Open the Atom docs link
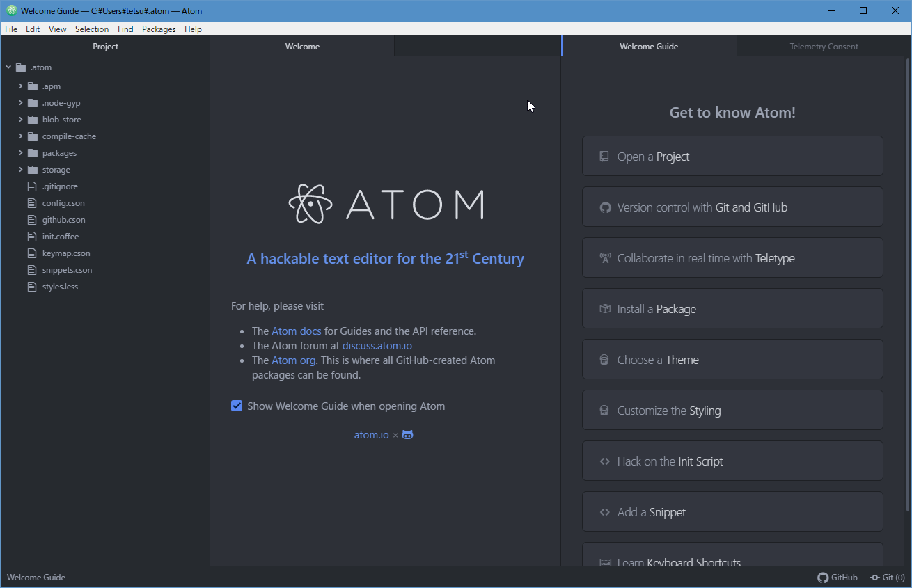 click(296, 331)
